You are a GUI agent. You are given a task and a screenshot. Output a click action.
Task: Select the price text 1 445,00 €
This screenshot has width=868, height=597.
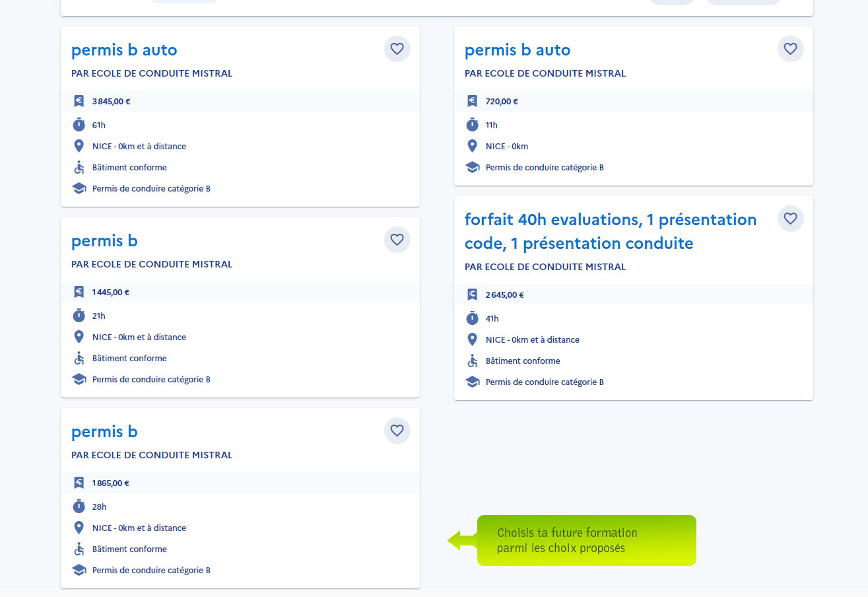click(111, 293)
